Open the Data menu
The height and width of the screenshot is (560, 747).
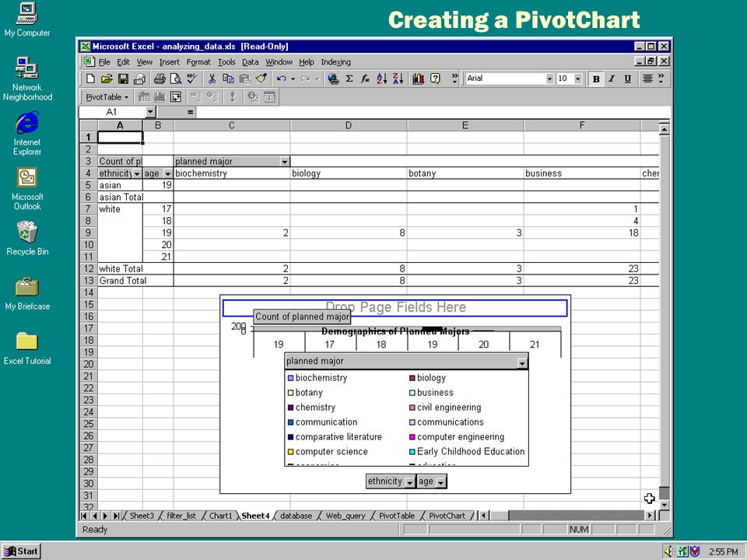[x=250, y=62]
